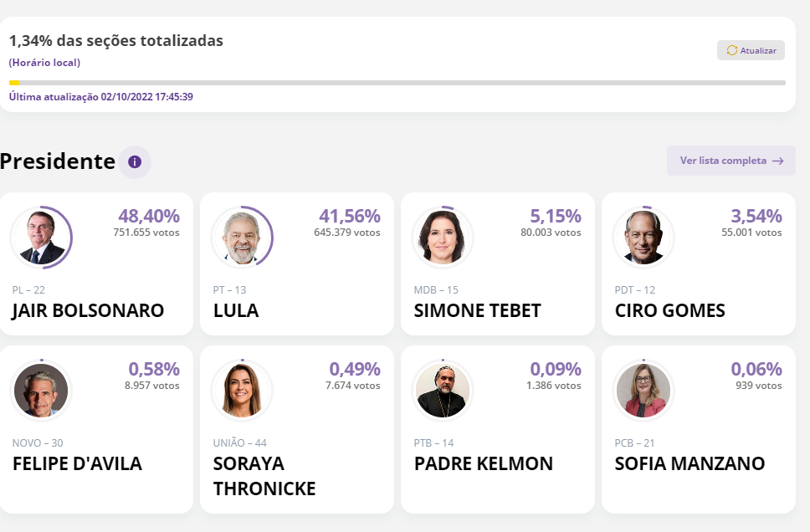Select the LULA candidate name

(x=236, y=311)
